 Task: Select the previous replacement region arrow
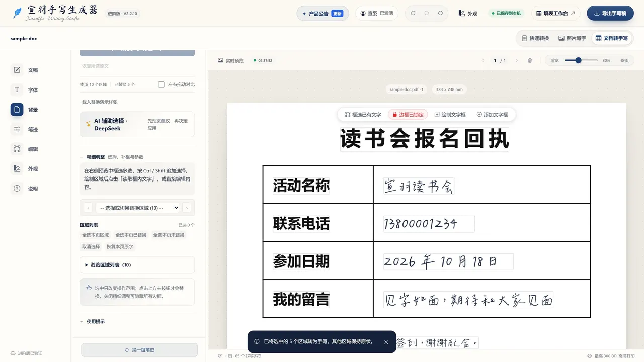[88, 208]
